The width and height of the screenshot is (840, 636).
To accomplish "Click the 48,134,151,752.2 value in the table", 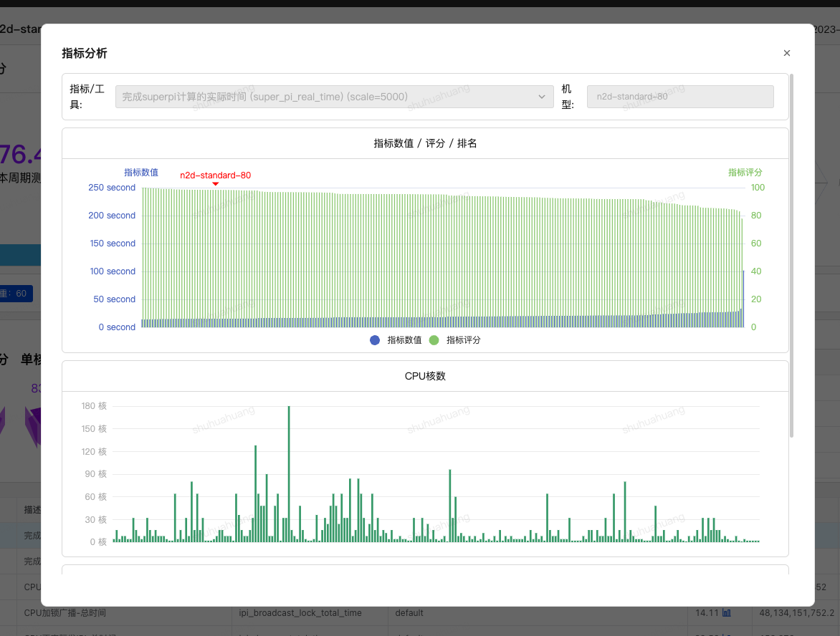I will (x=795, y=613).
